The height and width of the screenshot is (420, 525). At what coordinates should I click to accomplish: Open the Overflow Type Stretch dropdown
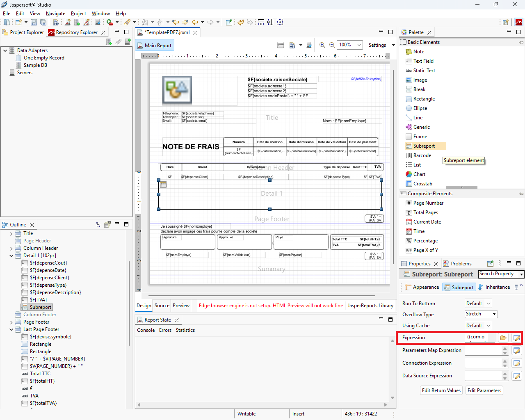(481, 314)
